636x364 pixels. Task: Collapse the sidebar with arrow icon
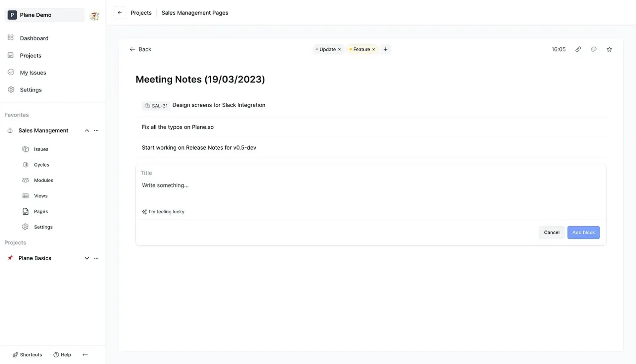pyautogui.click(x=85, y=355)
